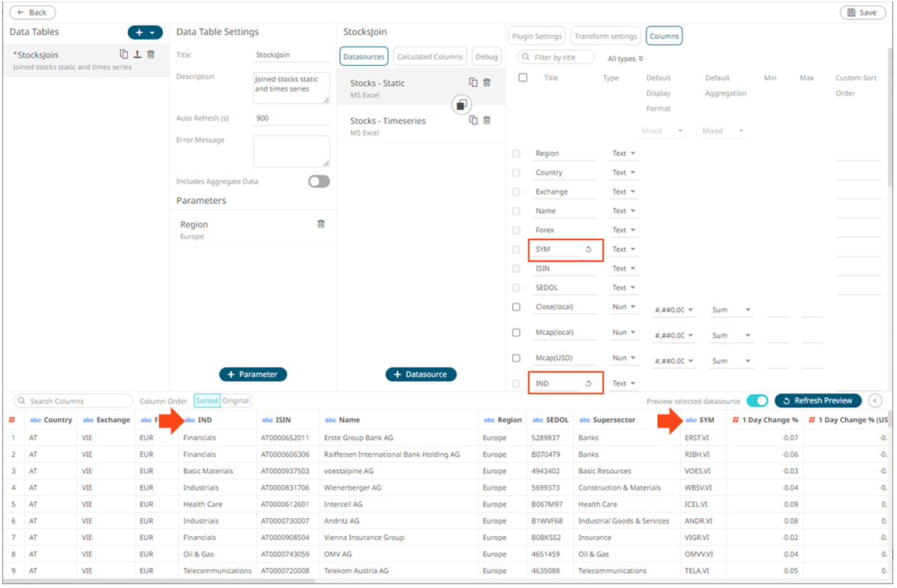Reset the SYM column title
The width and height of the screenshot is (897, 588).
tap(588, 250)
